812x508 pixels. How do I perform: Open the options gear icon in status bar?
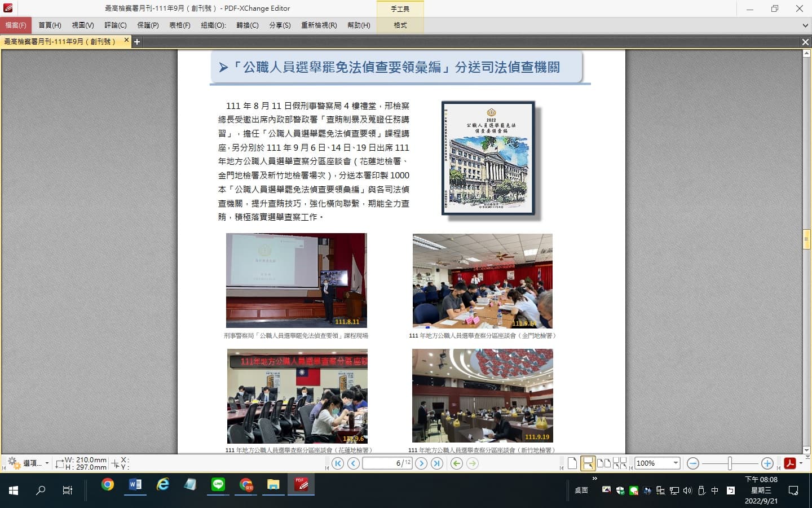14,463
